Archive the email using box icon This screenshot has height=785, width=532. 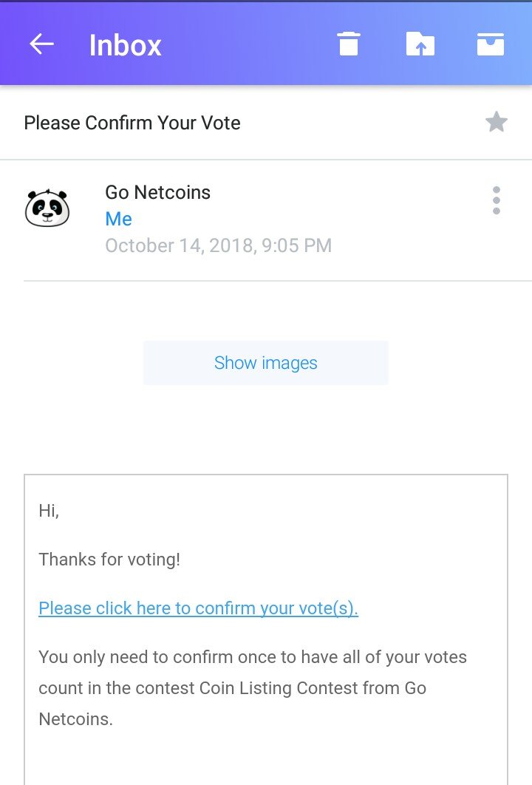(491, 44)
